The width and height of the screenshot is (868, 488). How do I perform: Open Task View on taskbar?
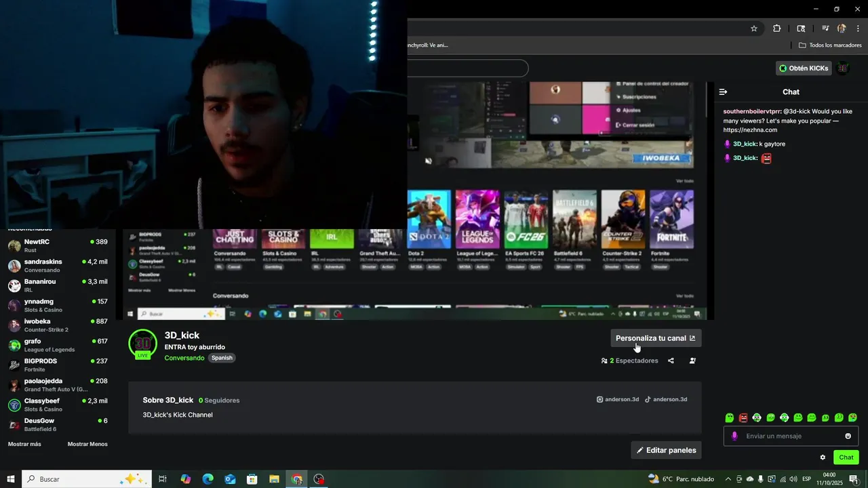coord(163,479)
